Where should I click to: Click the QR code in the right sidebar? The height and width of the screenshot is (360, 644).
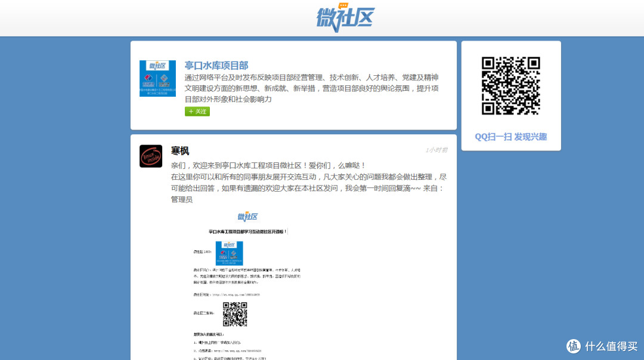[510, 85]
